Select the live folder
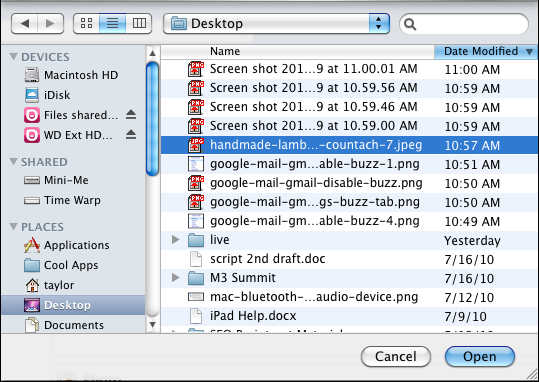539x382 pixels. tap(350, 240)
